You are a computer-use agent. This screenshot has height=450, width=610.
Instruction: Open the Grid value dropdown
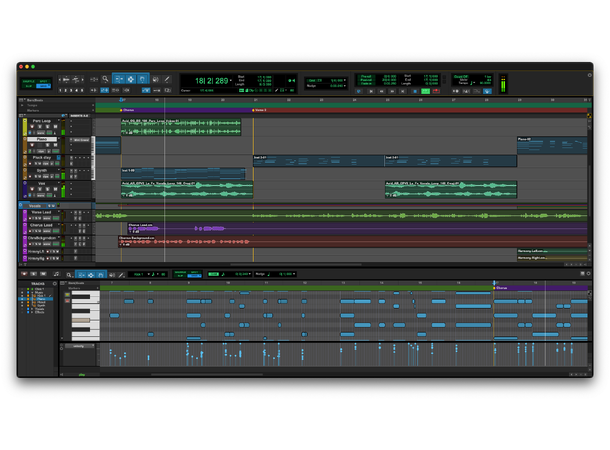coord(345,81)
